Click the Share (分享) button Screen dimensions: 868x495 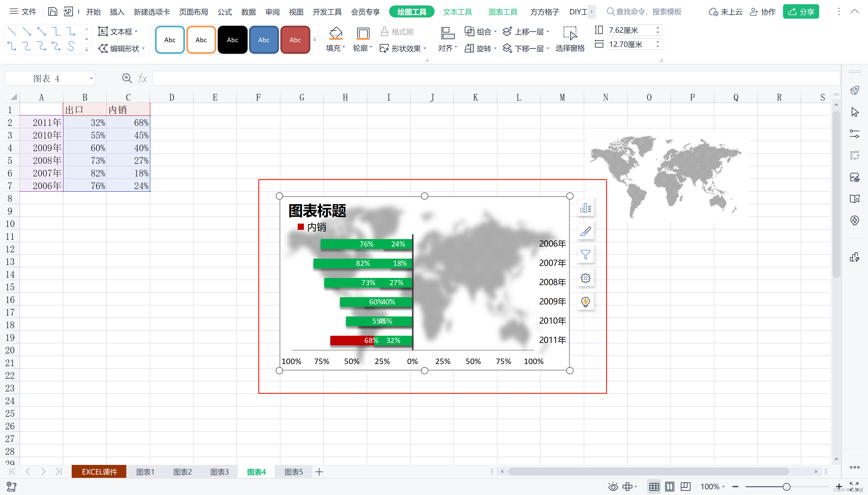pos(800,11)
